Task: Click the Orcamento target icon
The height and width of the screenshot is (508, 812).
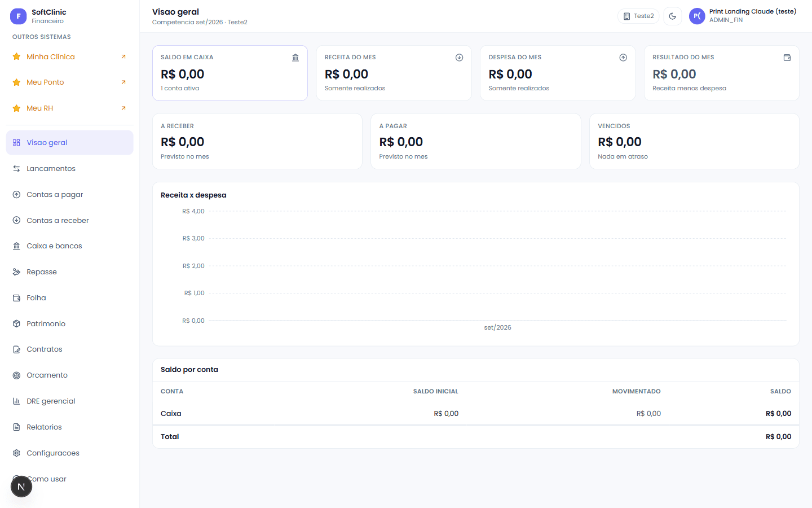Action: coord(16,375)
